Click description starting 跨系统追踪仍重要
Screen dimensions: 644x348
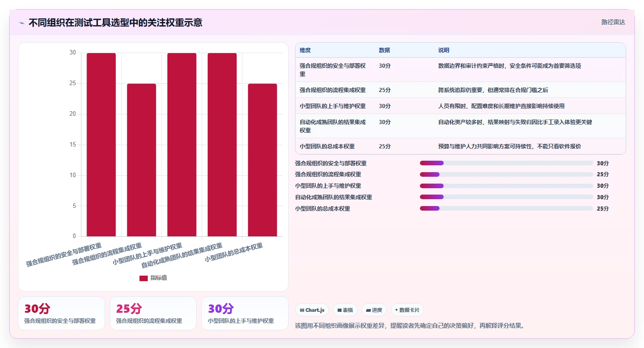tap(493, 90)
